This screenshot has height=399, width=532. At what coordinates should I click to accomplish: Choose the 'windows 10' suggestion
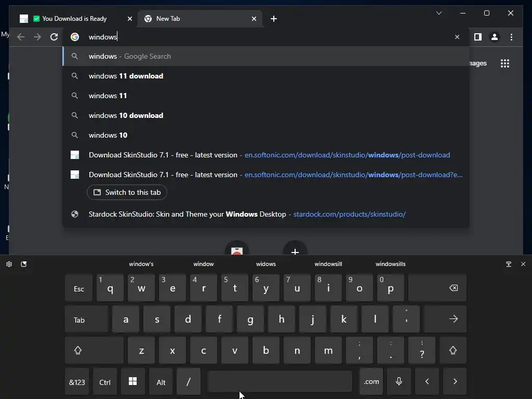click(x=266, y=135)
